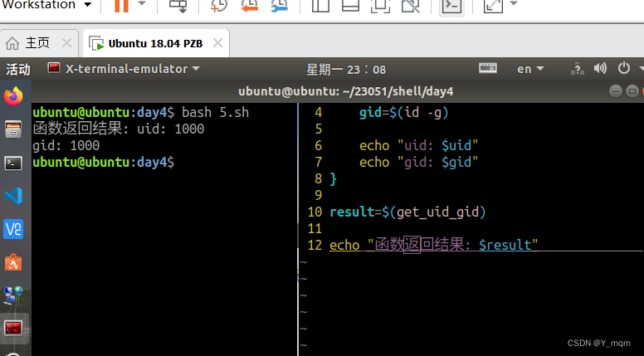644x356 pixels.
Task: Toggle the library sidebar view icon
Action: point(320,6)
